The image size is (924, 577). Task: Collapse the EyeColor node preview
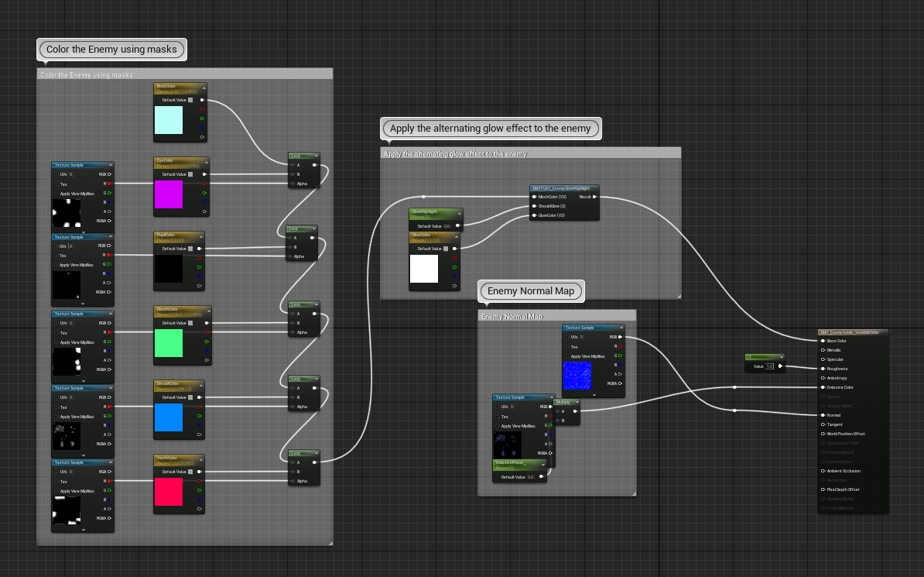click(207, 162)
